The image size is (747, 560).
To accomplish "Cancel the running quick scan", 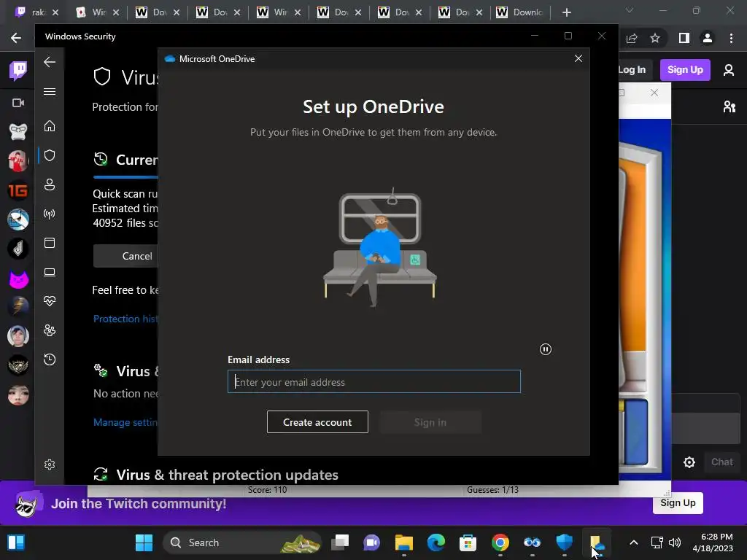I will coord(125,256).
